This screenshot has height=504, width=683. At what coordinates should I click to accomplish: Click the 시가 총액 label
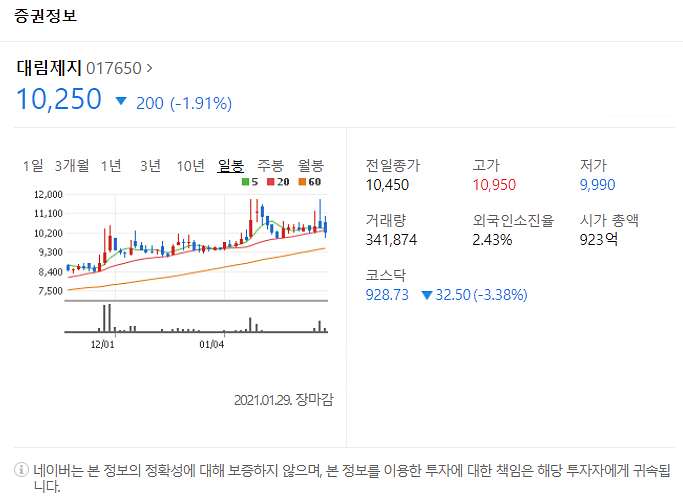609,220
